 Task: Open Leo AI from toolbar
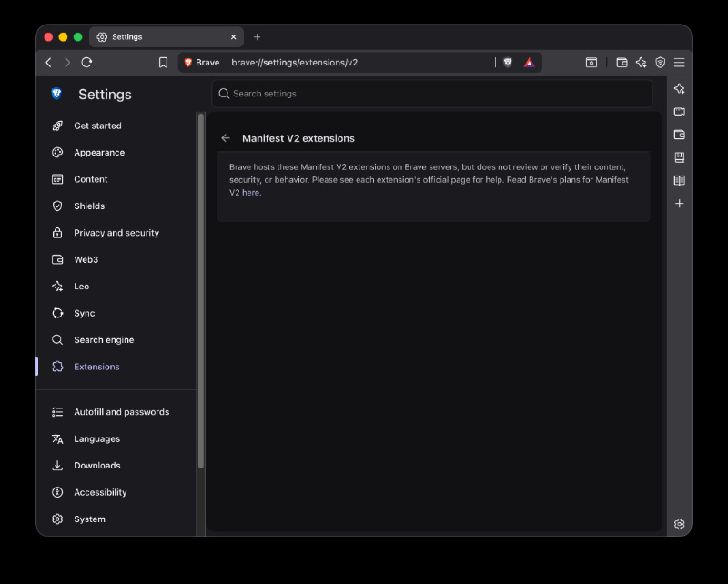pos(642,62)
